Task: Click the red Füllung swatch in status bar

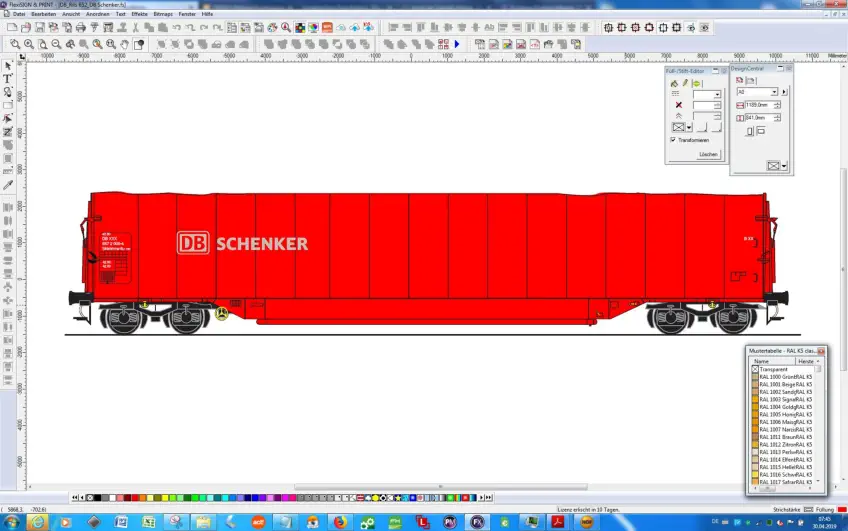Action: pos(842,510)
